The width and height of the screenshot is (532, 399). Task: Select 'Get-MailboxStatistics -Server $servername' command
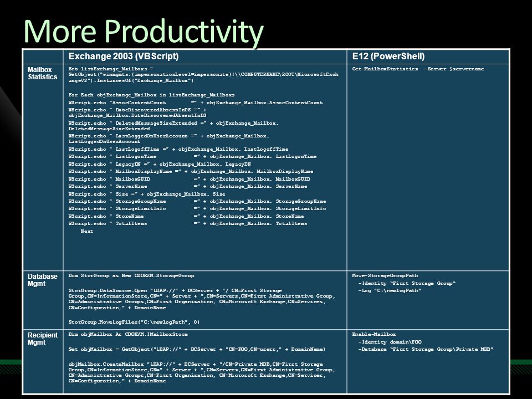(x=418, y=69)
